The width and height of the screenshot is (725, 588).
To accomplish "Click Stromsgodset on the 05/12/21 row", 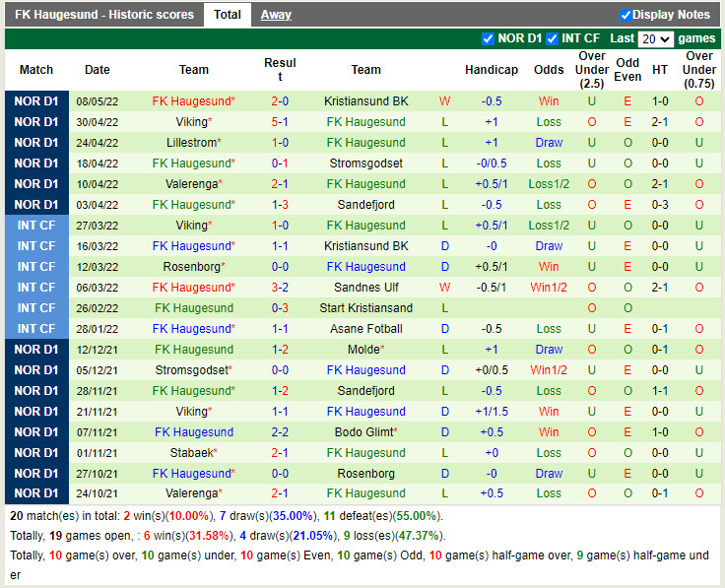I will [x=194, y=370].
